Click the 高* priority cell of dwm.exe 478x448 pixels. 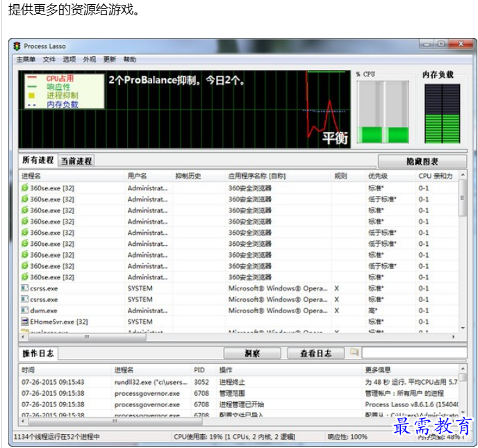pyautogui.click(x=373, y=310)
